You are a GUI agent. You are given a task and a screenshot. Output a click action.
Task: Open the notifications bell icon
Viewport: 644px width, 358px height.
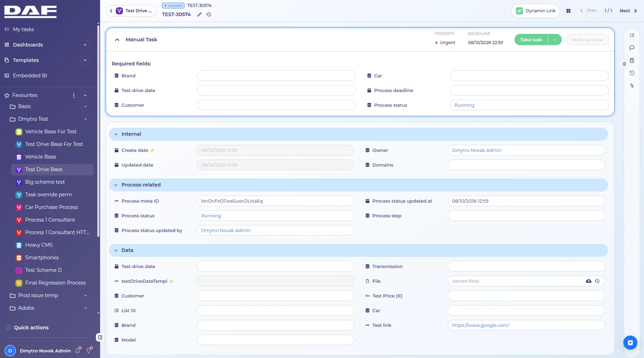click(78, 350)
